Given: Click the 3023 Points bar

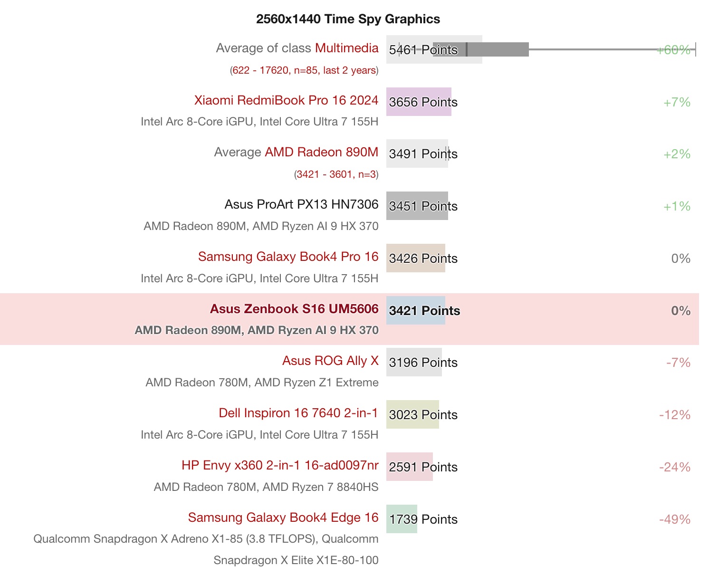Looking at the screenshot, I should pos(412,414).
